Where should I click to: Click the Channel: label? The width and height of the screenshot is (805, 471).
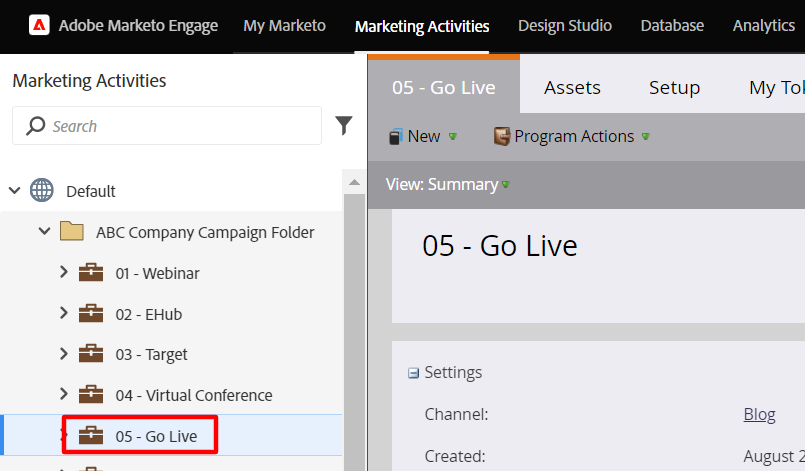(456, 414)
